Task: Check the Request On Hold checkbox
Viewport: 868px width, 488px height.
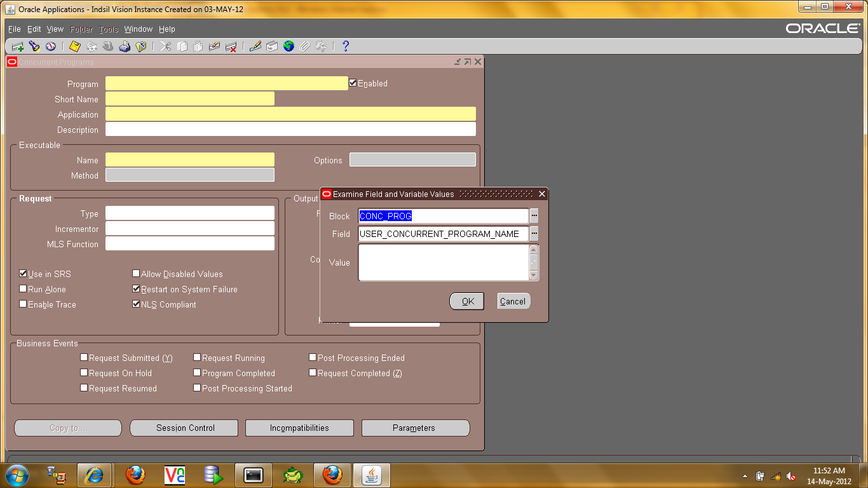Action: point(84,373)
